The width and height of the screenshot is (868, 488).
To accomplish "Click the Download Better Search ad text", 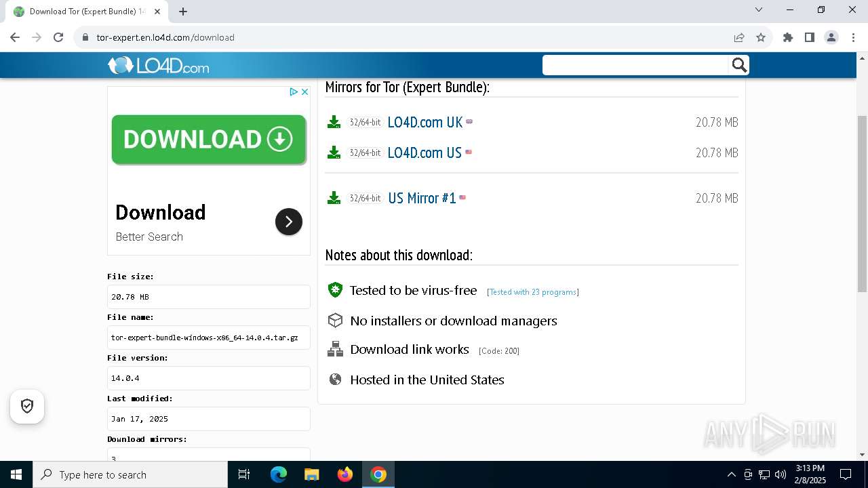I will click(161, 222).
